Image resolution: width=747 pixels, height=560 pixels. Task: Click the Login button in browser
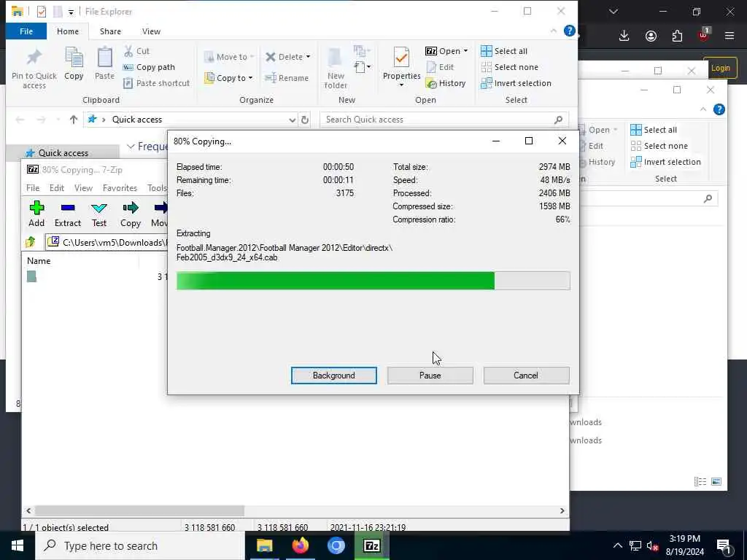click(x=720, y=68)
